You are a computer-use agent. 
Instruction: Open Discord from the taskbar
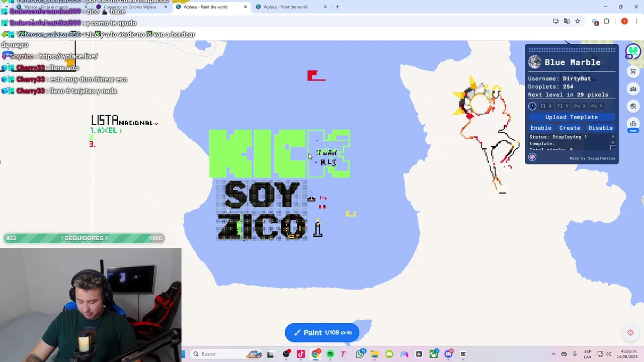(448, 354)
